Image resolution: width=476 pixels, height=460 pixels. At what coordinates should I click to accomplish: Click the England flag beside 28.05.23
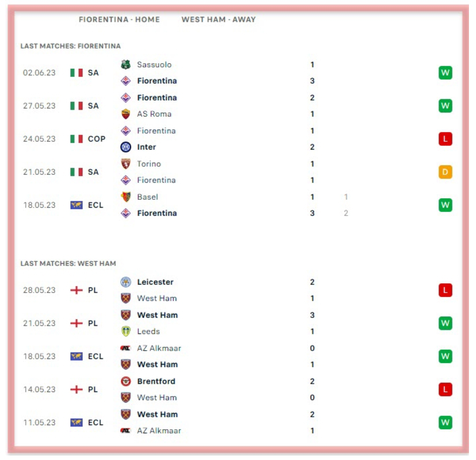tap(76, 290)
